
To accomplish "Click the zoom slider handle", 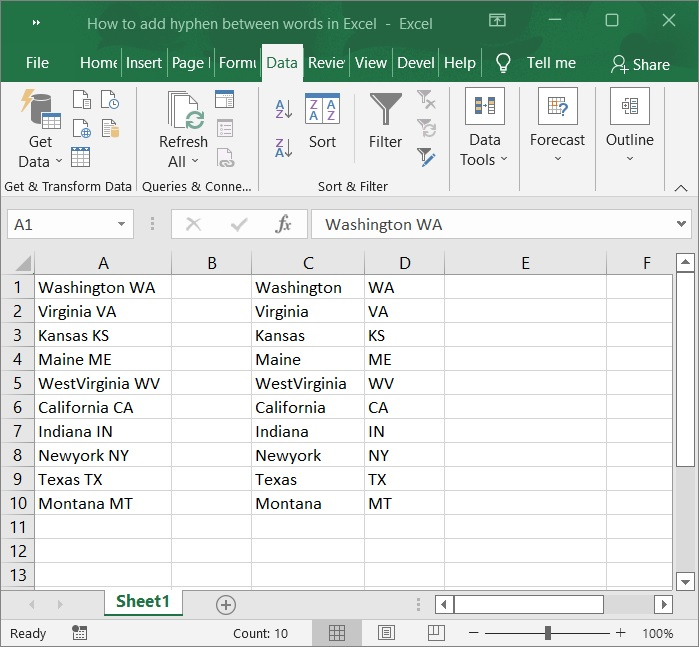I will click(x=548, y=633).
